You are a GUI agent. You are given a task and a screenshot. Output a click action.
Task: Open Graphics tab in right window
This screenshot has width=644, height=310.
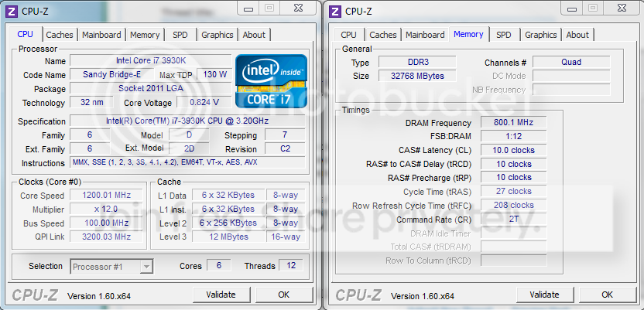coord(541,35)
